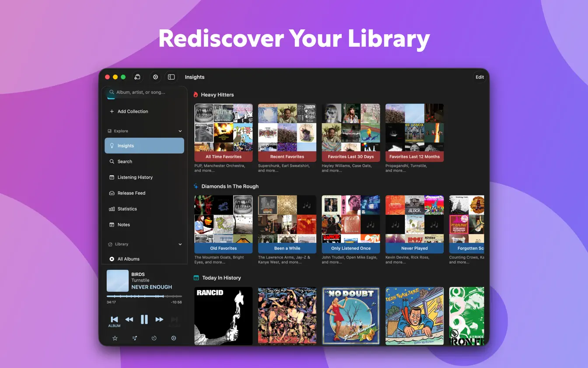Open the Forgotten collection in Diamonds In The Rough

point(467,224)
